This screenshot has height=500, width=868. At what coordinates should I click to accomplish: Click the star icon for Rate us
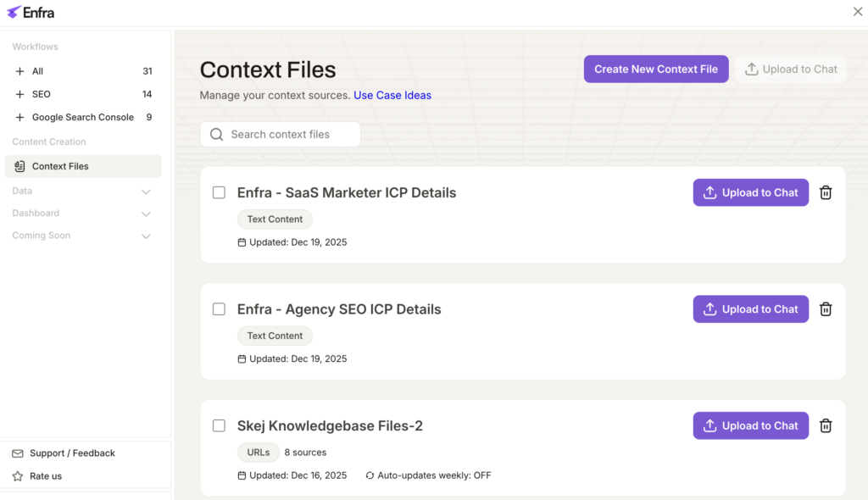point(18,476)
